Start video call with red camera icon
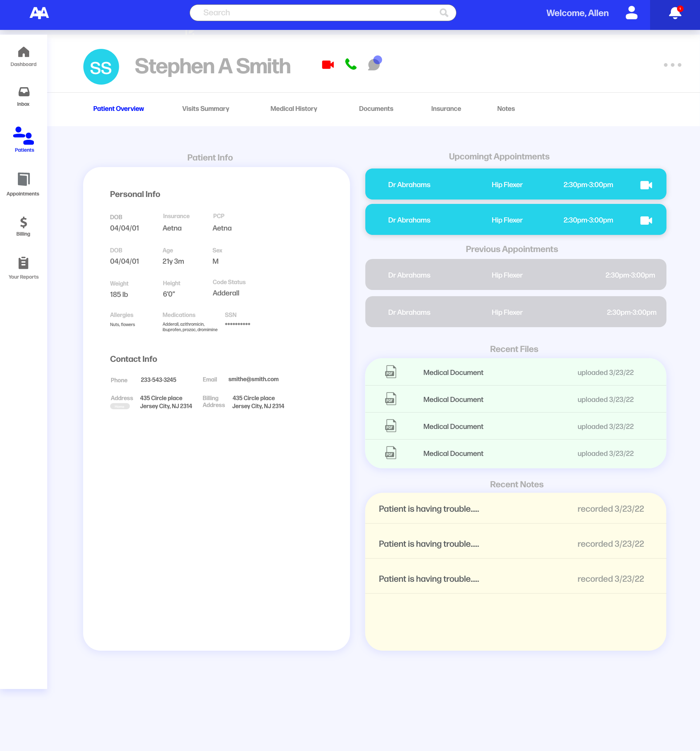The image size is (700, 751). tap(328, 65)
